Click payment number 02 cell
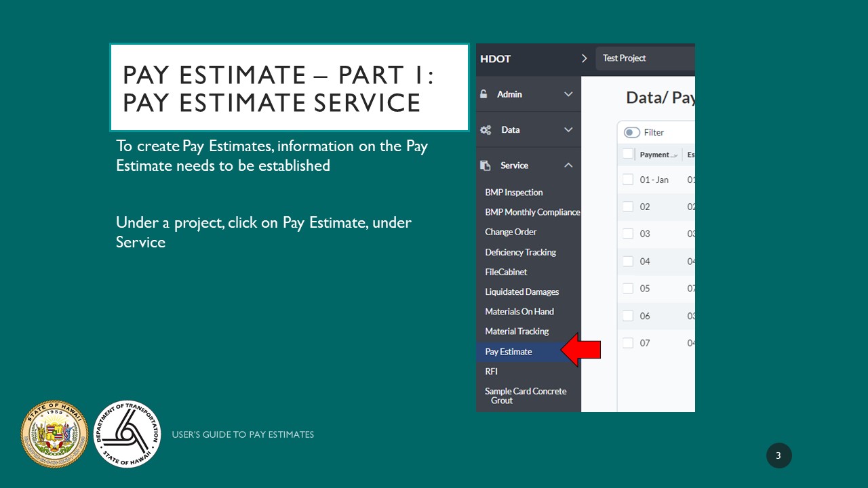This screenshot has height=488, width=868. (x=645, y=207)
